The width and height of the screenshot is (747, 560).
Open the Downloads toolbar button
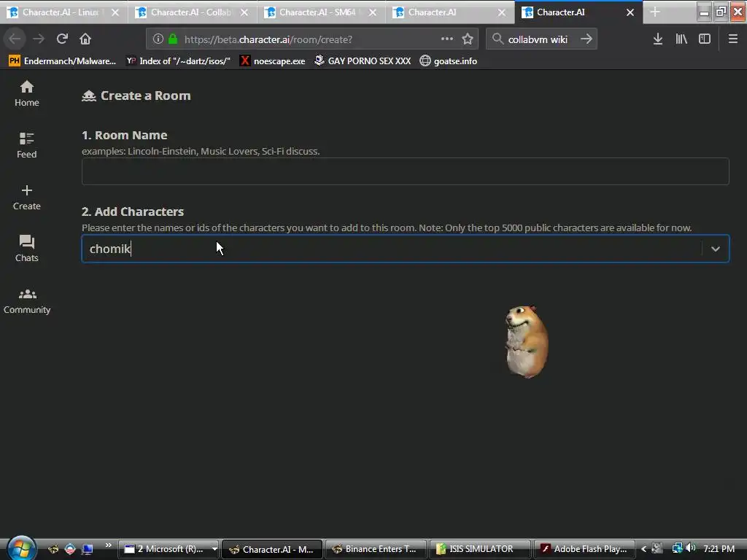[x=657, y=39]
